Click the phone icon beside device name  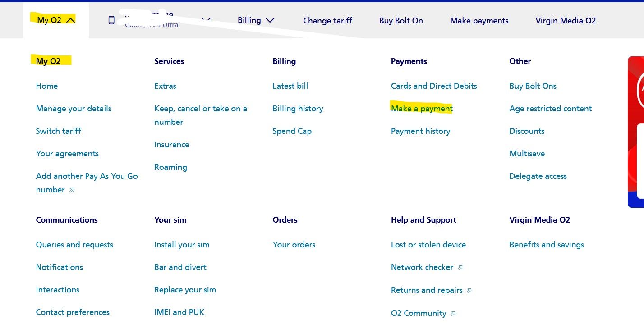pyautogui.click(x=111, y=20)
